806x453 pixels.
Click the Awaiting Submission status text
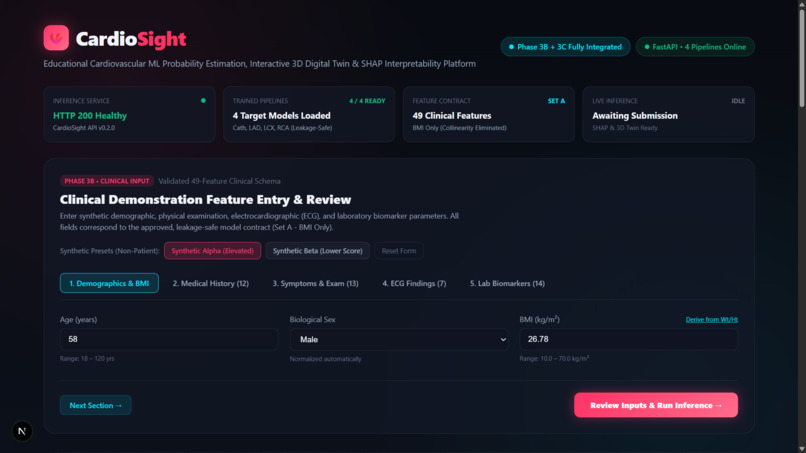(x=635, y=116)
